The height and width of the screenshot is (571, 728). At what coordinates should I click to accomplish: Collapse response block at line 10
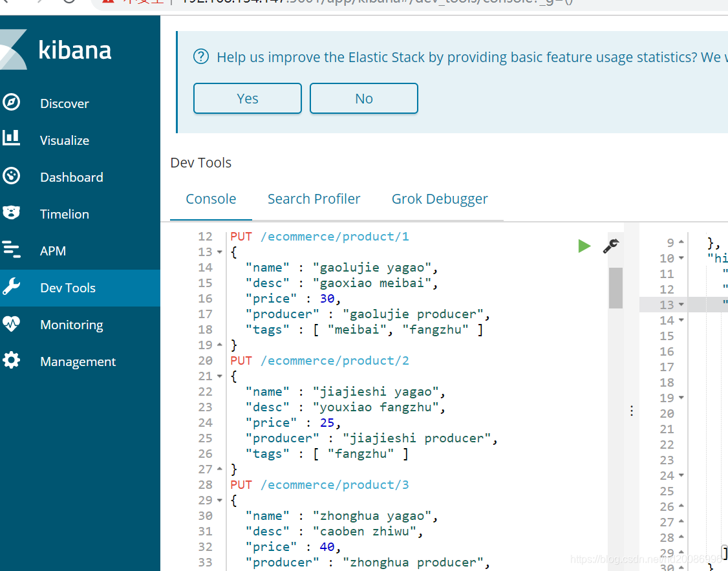pyautogui.click(x=681, y=258)
